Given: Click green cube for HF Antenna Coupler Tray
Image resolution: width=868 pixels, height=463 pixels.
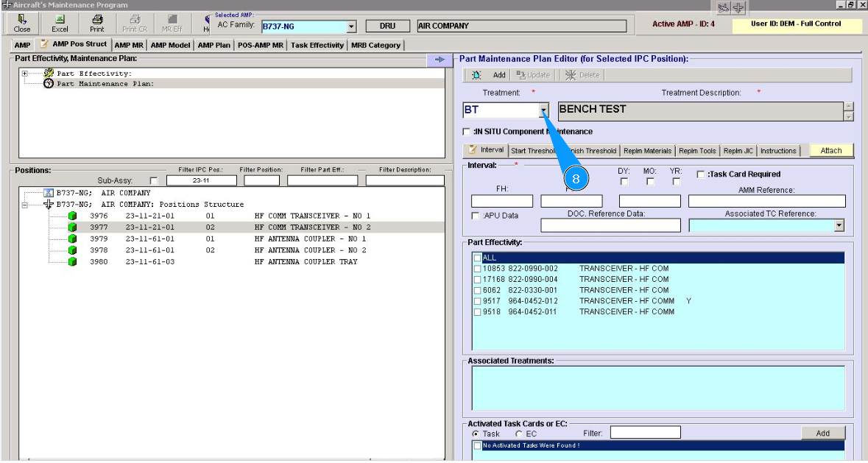Looking at the screenshot, I should click(73, 261).
